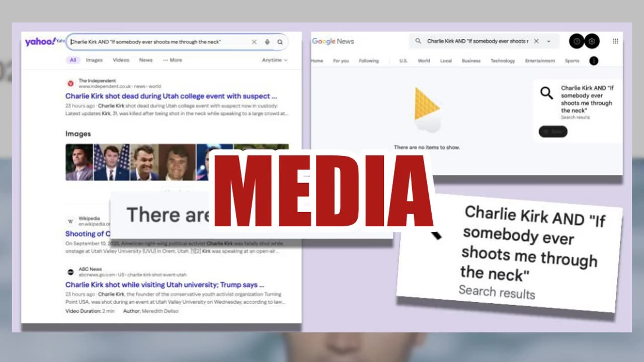The image size is (644, 362).
Task: Open the Entertainment section in Google News
Action: click(x=540, y=61)
